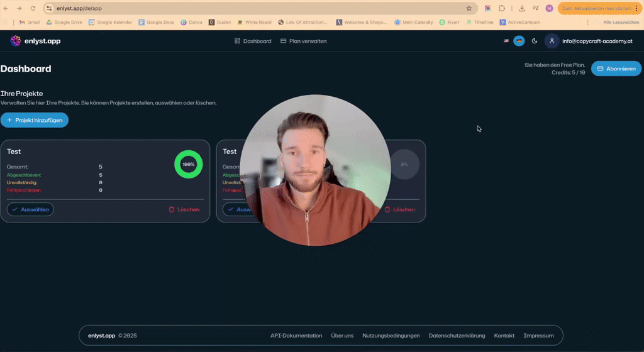The image size is (644, 352).
Task: Go forward with the browser forward arrow
Action: tap(19, 8)
